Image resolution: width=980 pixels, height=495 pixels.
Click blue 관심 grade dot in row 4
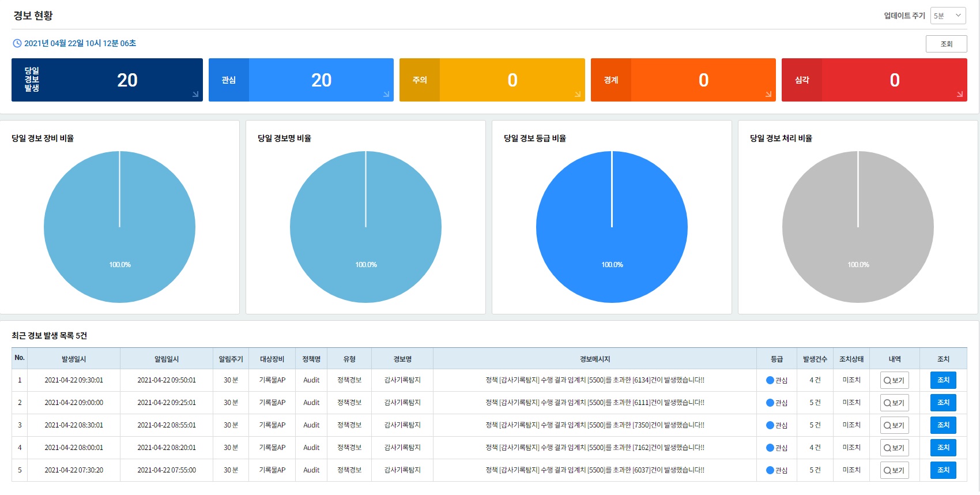click(770, 448)
